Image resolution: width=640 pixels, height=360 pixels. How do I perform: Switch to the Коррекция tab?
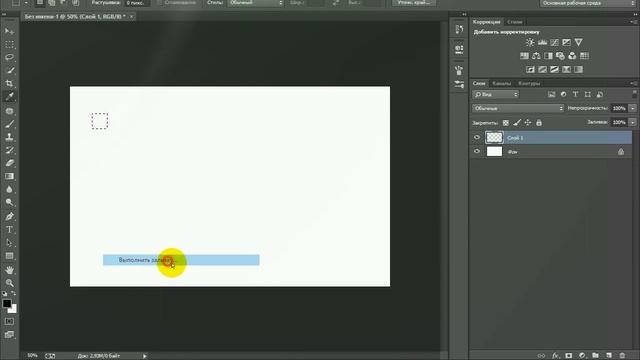click(487, 22)
